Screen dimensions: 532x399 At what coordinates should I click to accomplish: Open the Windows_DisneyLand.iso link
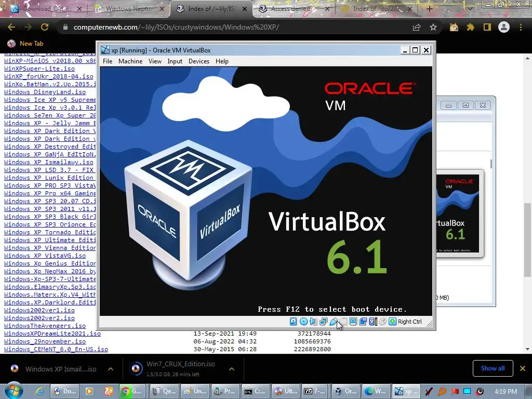45,92
